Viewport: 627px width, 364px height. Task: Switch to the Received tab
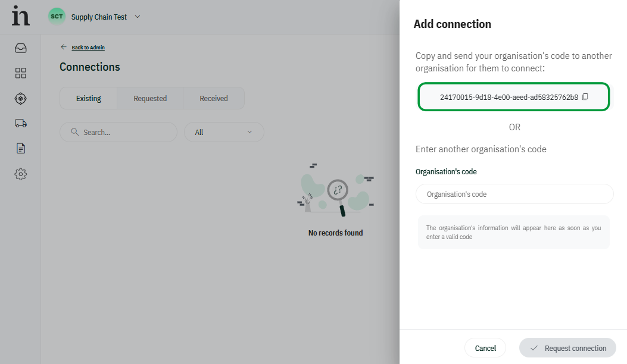click(214, 99)
